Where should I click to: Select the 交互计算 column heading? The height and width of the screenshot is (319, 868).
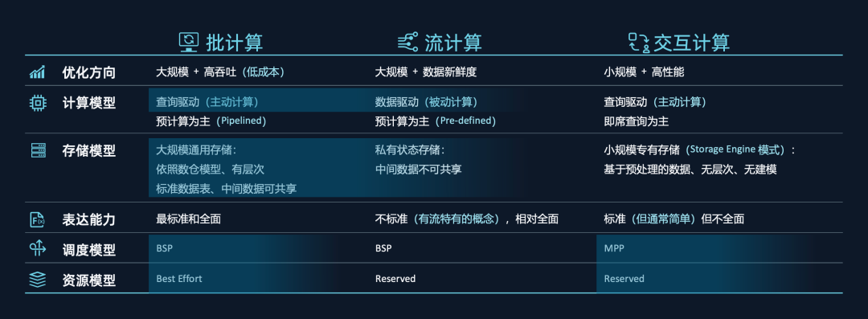(x=691, y=43)
